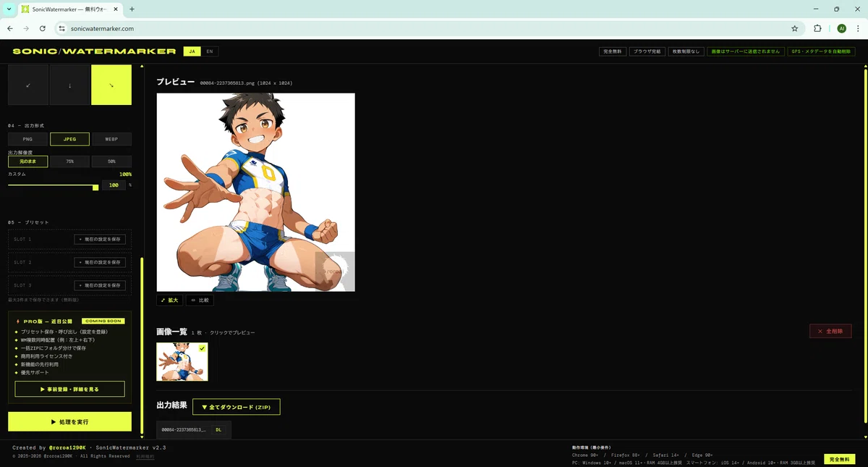
Task: Click the large preview image
Action: click(x=256, y=192)
